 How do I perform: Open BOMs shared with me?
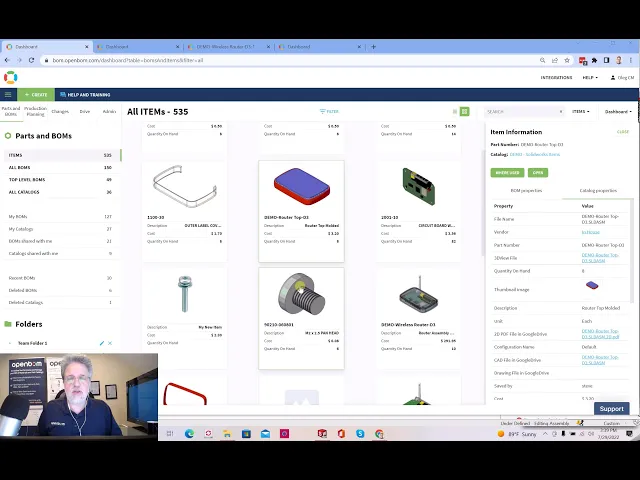click(60, 241)
